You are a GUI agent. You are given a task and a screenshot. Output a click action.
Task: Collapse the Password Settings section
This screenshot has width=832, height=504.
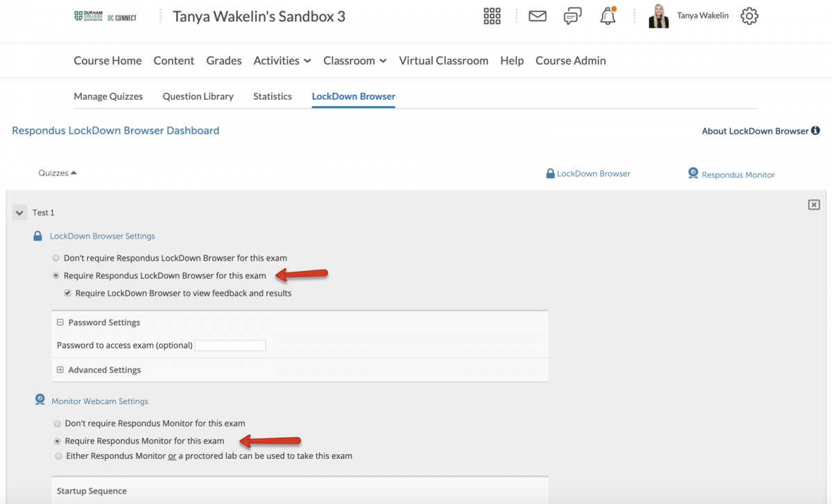60,322
